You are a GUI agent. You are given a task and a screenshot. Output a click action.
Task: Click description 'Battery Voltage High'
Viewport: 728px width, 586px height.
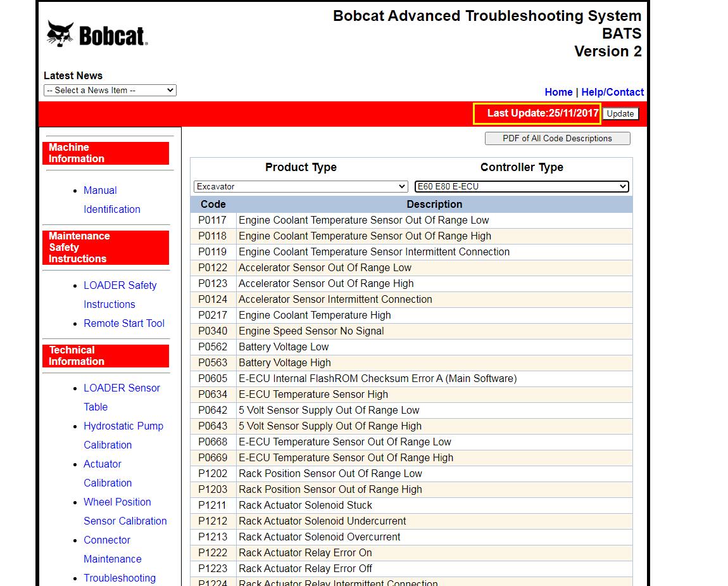click(x=285, y=362)
